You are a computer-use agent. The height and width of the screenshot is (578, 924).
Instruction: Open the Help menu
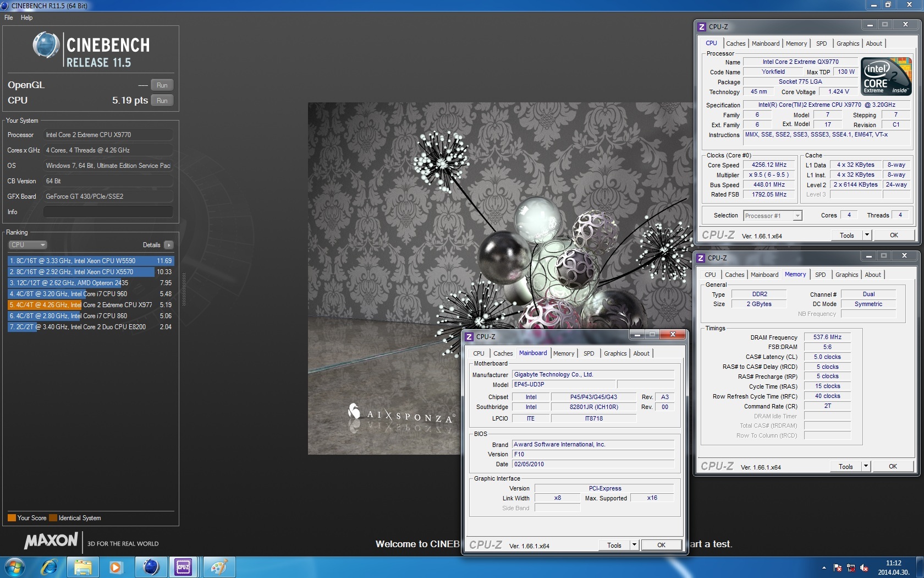click(26, 18)
